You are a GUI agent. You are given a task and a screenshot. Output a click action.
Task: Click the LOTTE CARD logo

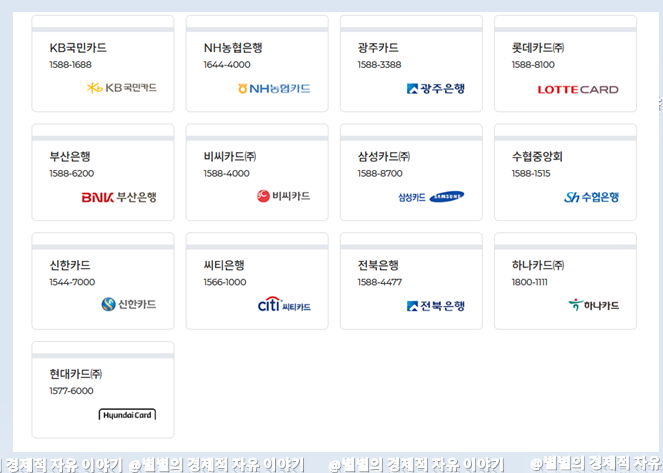coord(578,90)
